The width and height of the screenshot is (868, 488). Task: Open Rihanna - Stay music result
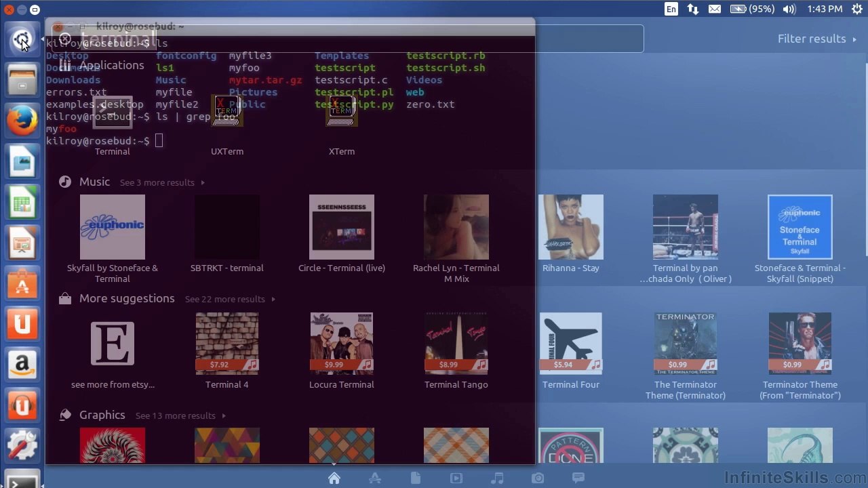coord(571,233)
